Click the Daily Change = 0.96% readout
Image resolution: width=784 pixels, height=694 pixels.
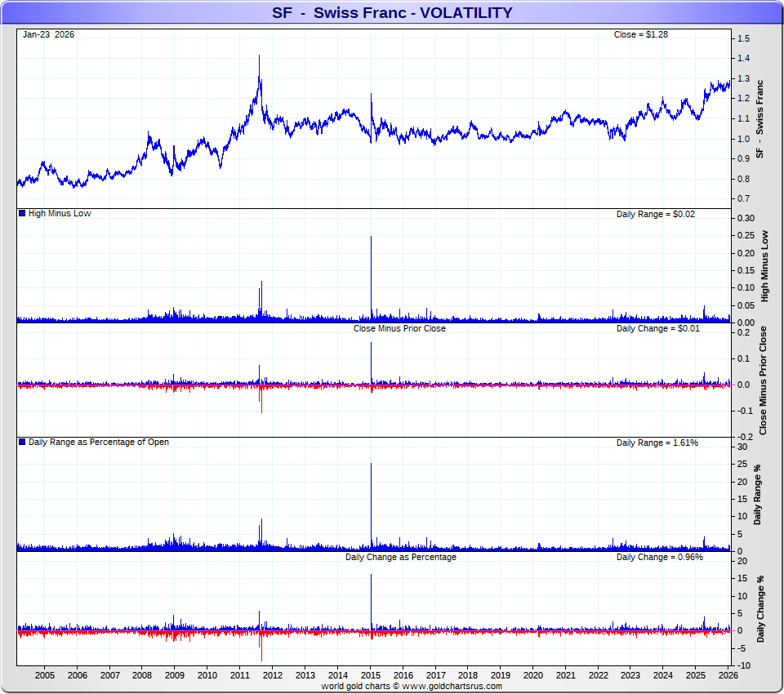click(x=659, y=557)
